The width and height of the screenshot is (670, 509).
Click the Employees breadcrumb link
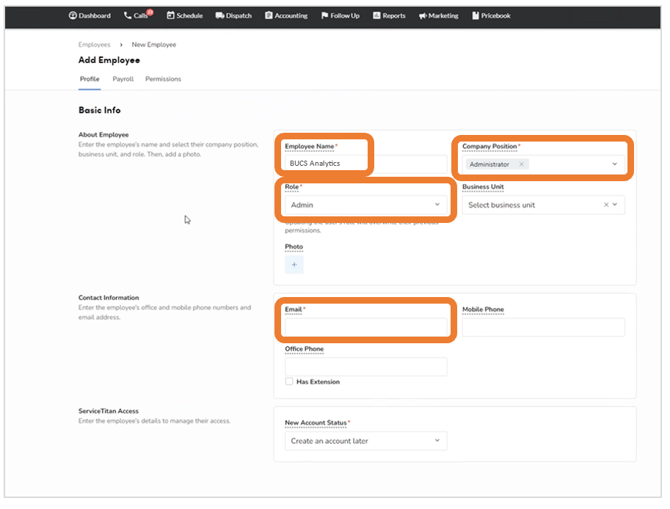click(x=95, y=45)
